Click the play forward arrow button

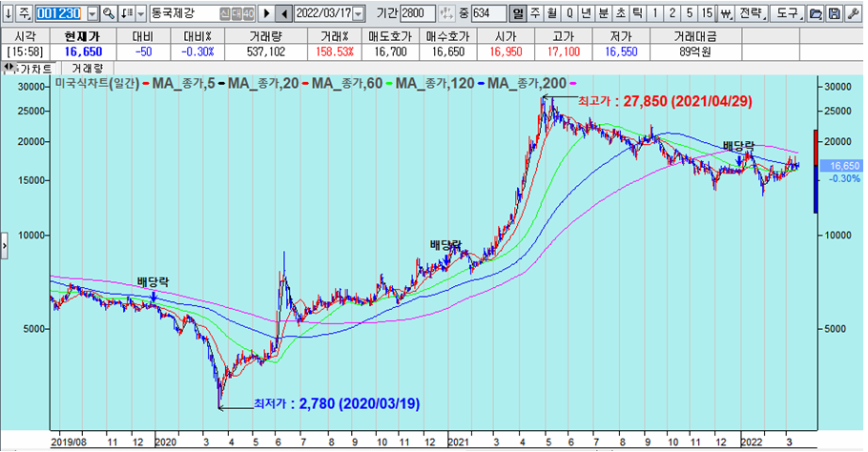coord(266,14)
